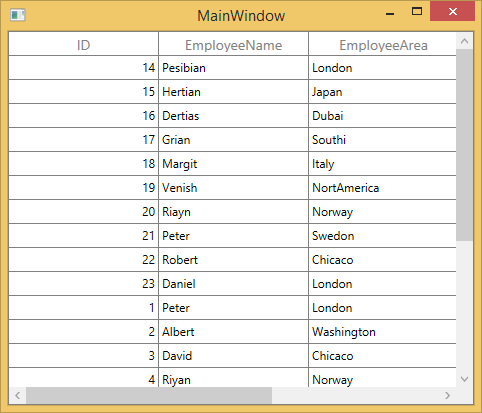The width and height of the screenshot is (482, 413).
Task: Select the Peter cell in row 1
Action: click(x=234, y=308)
